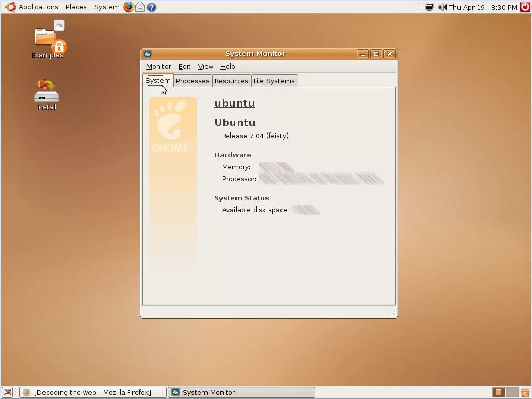Minimize the System Monitor window
Screen dimensions: 532x399
click(x=362, y=54)
